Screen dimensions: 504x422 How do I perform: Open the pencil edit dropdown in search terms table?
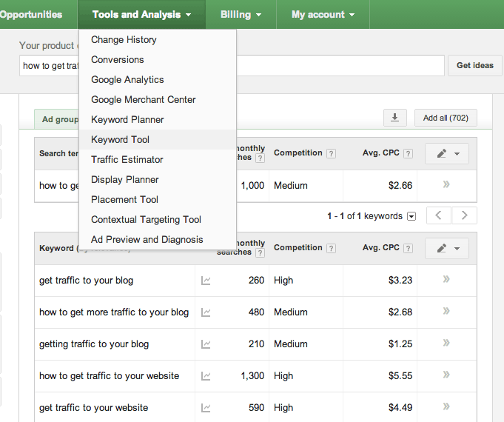click(x=447, y=153)
